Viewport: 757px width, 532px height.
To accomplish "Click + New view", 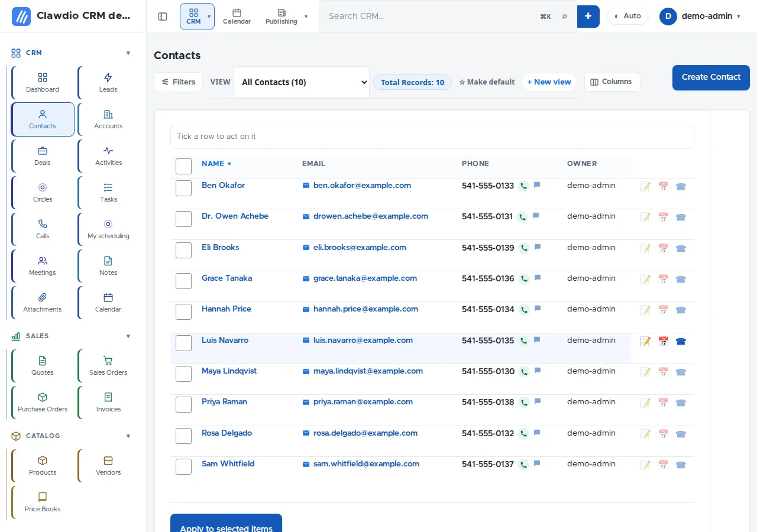I will click(x=549, y=82).
